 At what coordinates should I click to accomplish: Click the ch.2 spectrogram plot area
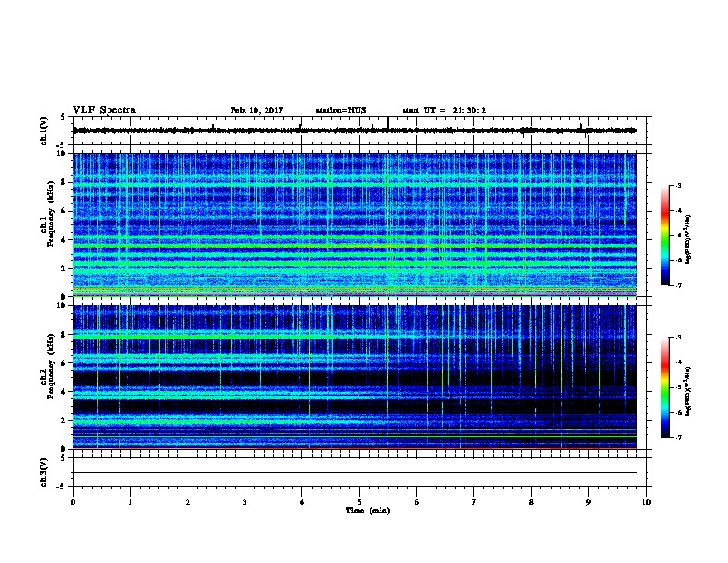coord(355,377)
